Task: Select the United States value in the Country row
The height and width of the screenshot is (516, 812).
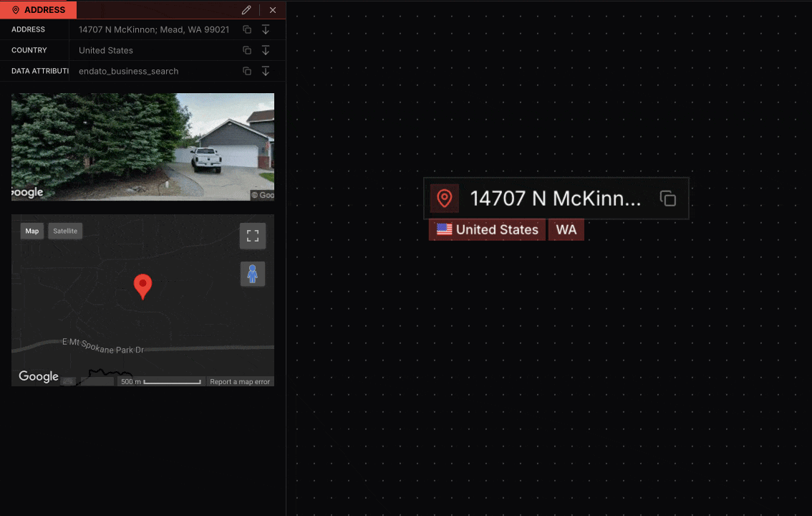Action: tap(106, 50)
